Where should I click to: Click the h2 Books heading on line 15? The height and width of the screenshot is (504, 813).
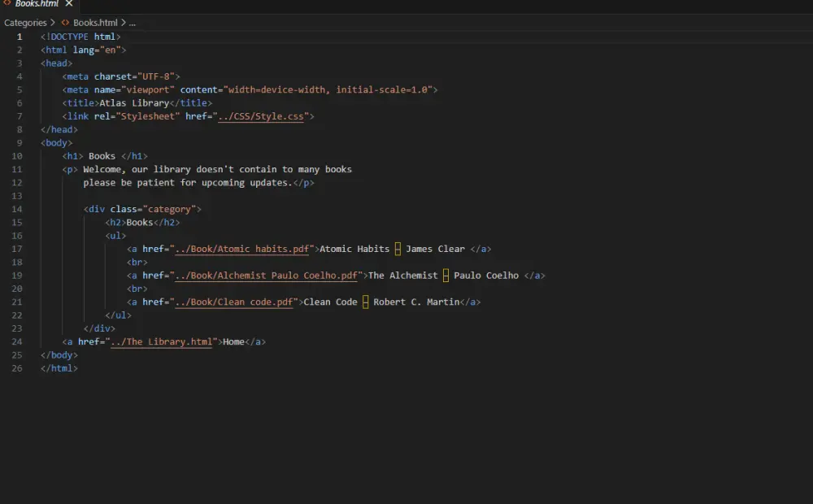coord(138,222)
